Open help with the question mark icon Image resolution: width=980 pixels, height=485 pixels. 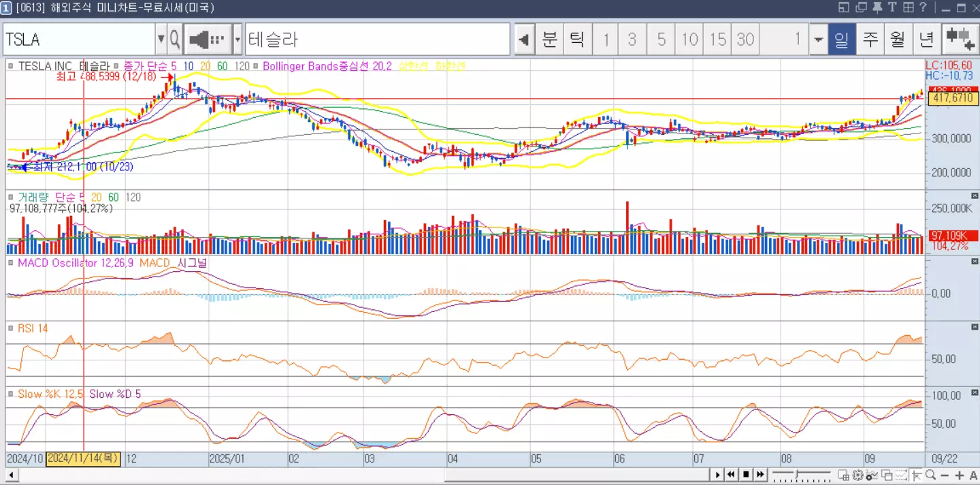click(923, 7)
